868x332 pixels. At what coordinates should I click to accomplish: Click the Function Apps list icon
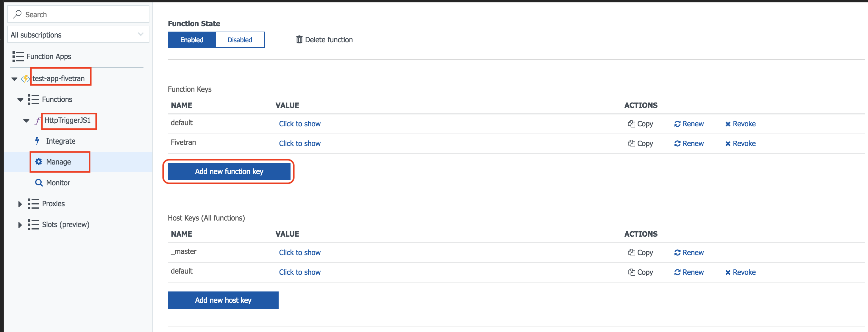[x=18, y=56]
